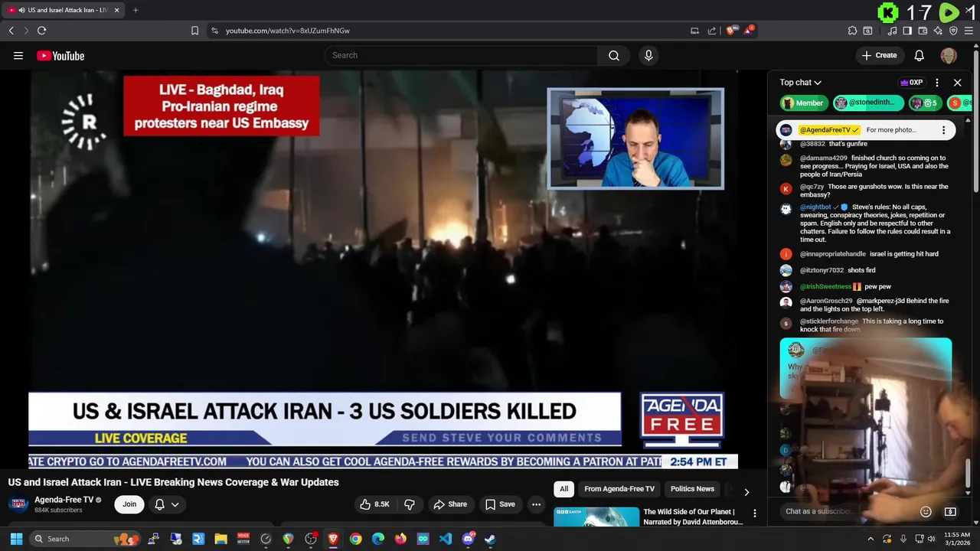Open the account avatar menu
Viewport: 980px width, 551px height.
click(x=949, y=55)
